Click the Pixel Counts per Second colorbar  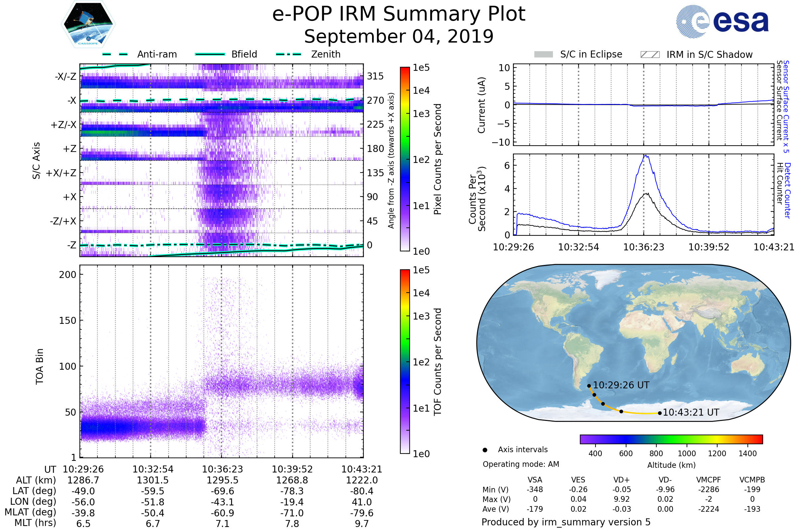pyautogui.click(x=405, y=159)
